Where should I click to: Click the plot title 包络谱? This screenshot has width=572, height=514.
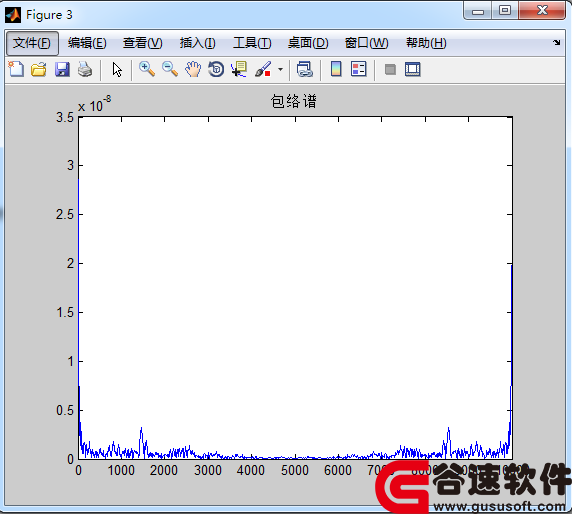tap(294, 101)
